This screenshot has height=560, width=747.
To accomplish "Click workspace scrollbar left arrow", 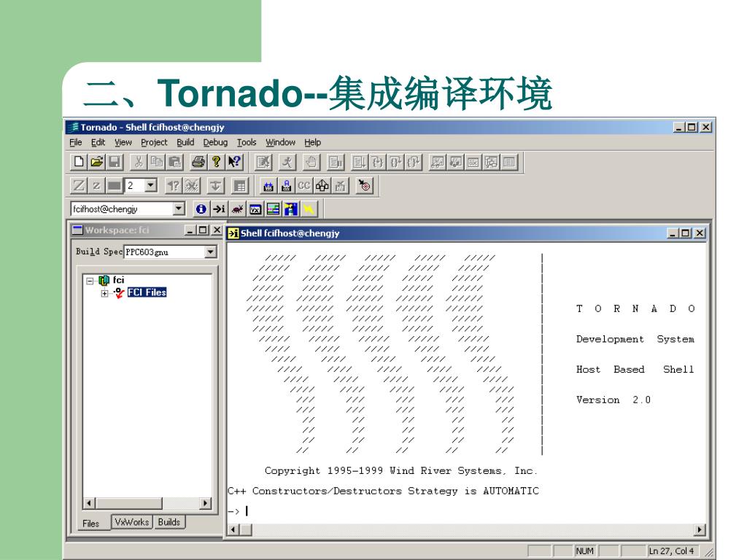I will [x=89, y=503].
